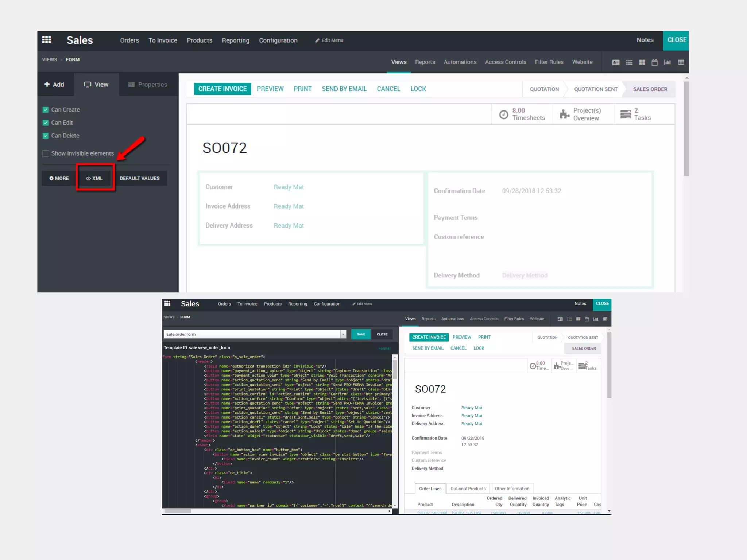Click the large 8.00 Timesheets clock icon
Screen dimensions: 747x560
tap(504, 114)
